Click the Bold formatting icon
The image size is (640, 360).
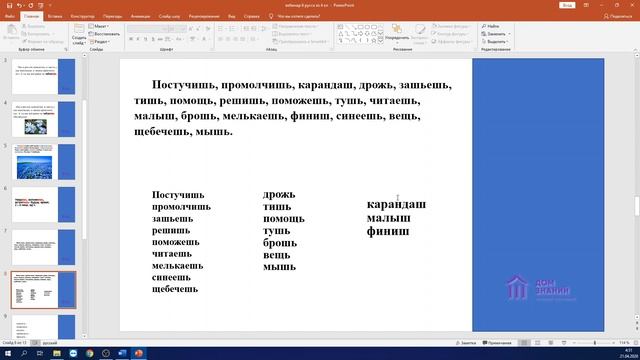coord(131,39)
